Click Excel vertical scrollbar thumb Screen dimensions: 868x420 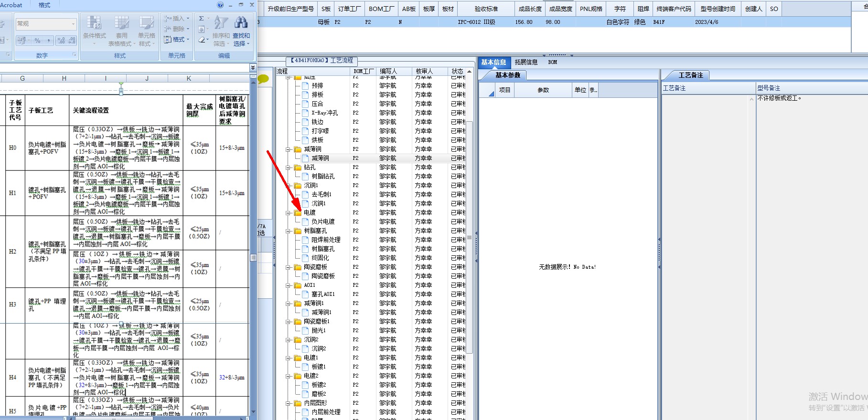click(253, 258)
